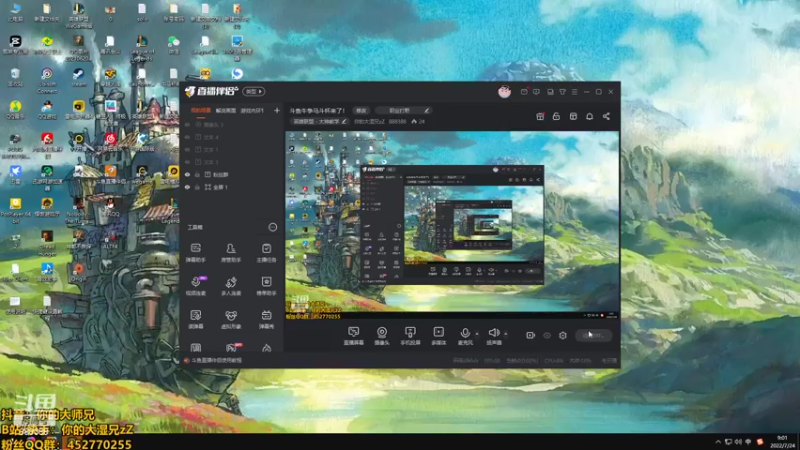
Task: Open the 弹幕秀 tool
Action: pos(266,319)
